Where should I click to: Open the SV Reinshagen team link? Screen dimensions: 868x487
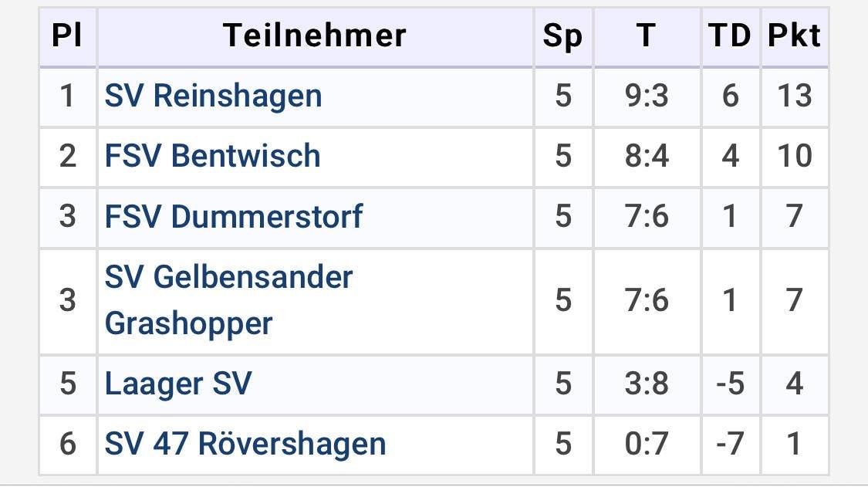[213, 96]
